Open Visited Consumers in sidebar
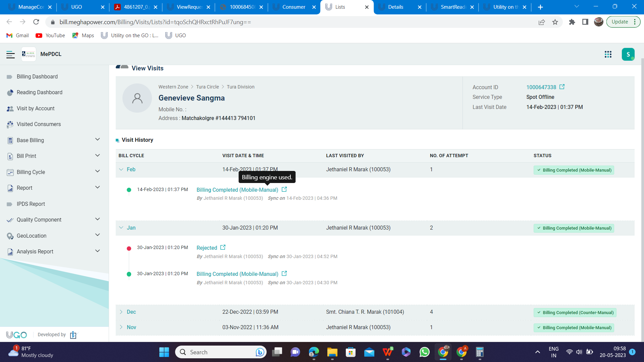The height and width of the screenshot is (362, 644). click(39, 124)
